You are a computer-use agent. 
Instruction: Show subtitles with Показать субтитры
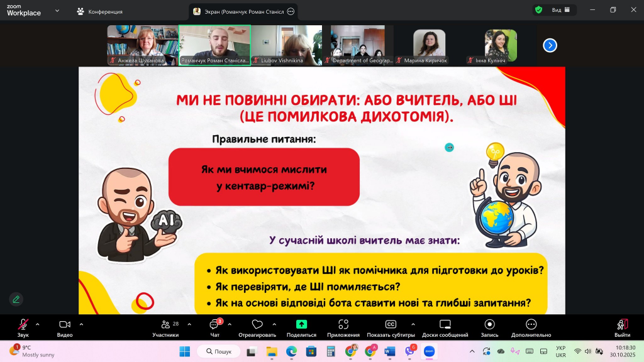tap(391, 325)
